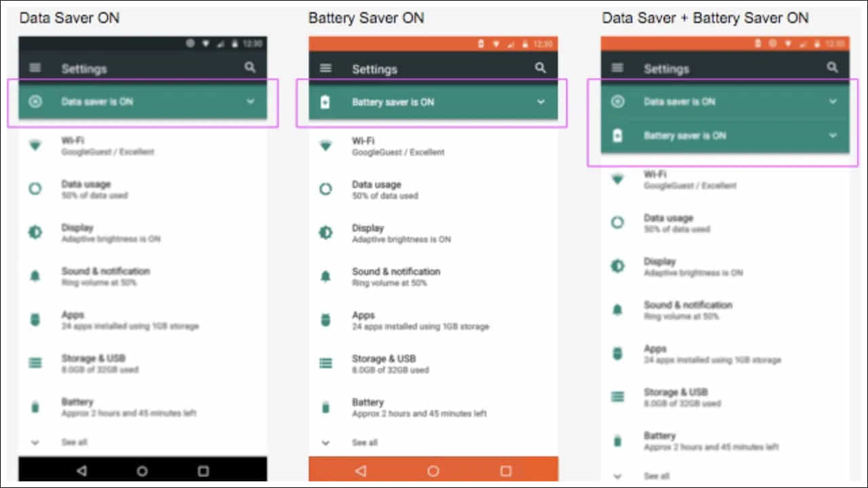This screenshot has height=488, width=868.
Task: Tap Data usage icon in Data Saver ON phone
Action: click(x=35, y=189)
